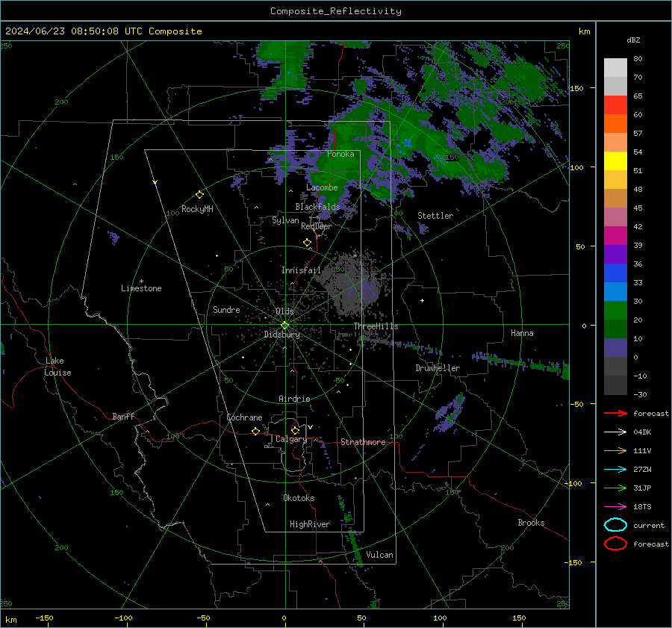Click the asterisk marker above Limestone
The height and width of the screenshot is (628, 672).
click(141, 282)
